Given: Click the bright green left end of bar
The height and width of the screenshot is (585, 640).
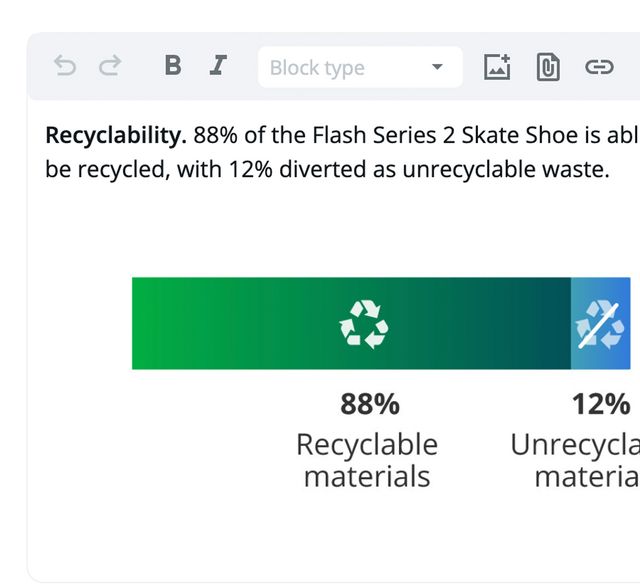Looking at the screenshot, I should [x=150, y=324].
